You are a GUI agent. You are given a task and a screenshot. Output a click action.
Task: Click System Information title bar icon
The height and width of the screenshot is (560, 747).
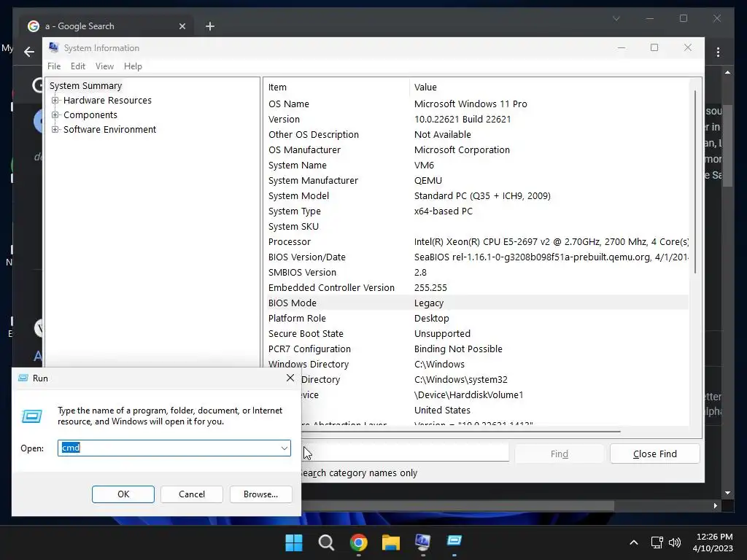pos(53,47)
